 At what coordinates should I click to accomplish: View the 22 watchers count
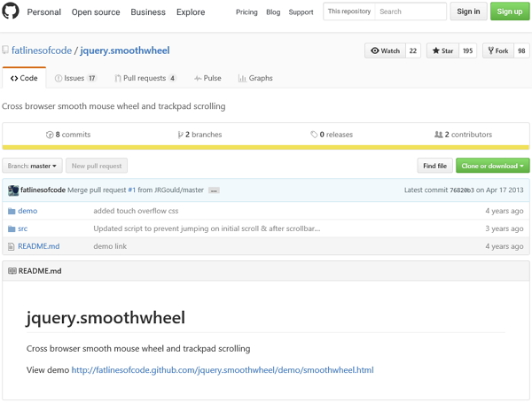point(413,50)
